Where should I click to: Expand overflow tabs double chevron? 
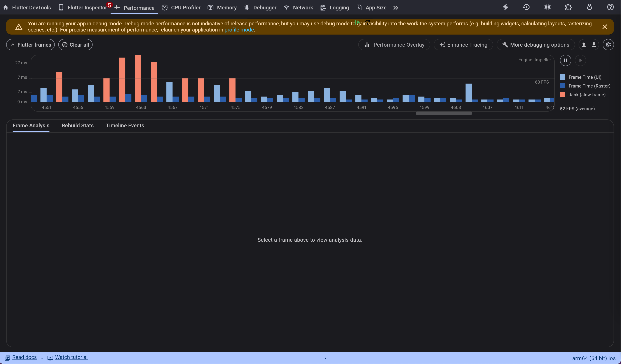pyautogui.click(x=396, y=8)
